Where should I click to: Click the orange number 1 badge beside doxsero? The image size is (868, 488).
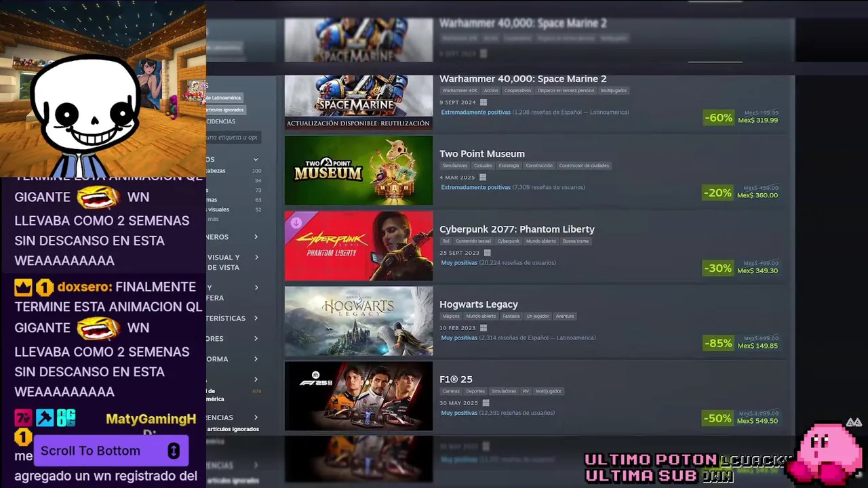point(45,287)
